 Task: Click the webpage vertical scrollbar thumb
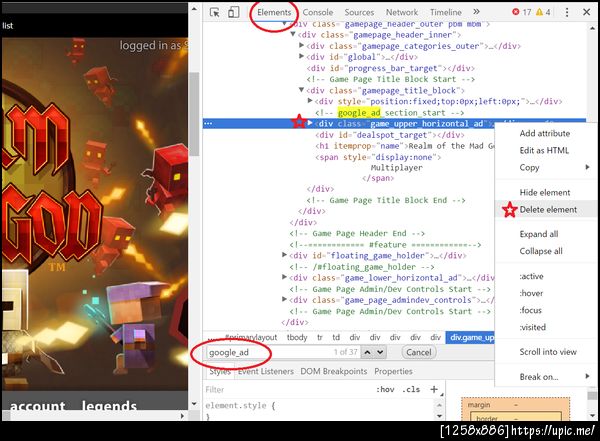(x=194, y=114)
